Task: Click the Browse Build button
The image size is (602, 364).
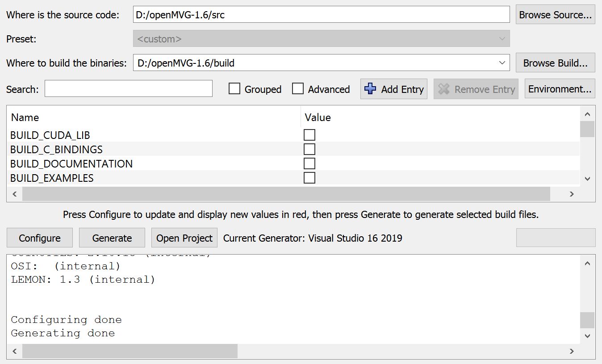Action: click(555, 63)
